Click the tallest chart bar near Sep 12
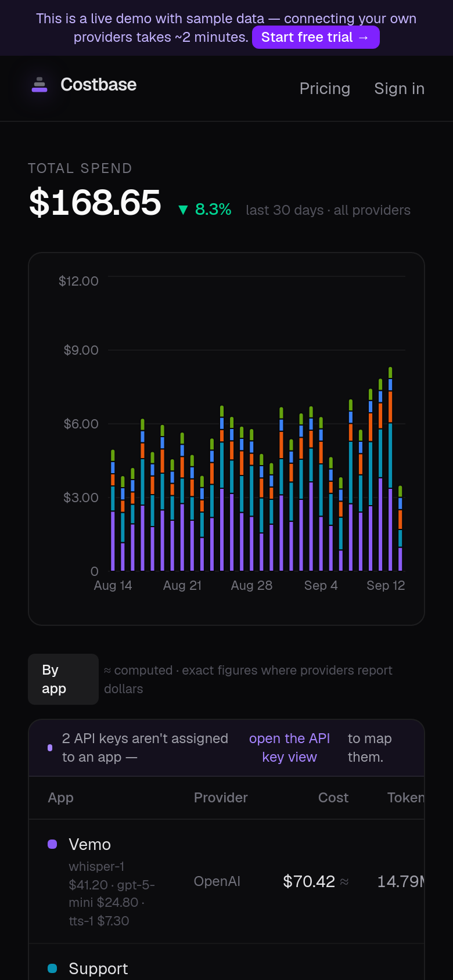The width and height of the screenshot is (453, 980). coord(390,469)
